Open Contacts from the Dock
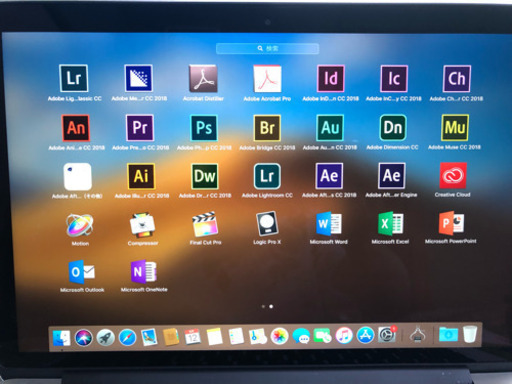The image size is (512, 384). click(x=171, y=337)
